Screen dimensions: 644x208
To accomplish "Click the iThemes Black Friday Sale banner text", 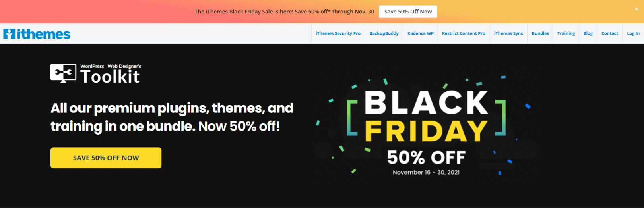I will [x=284, y=12].
